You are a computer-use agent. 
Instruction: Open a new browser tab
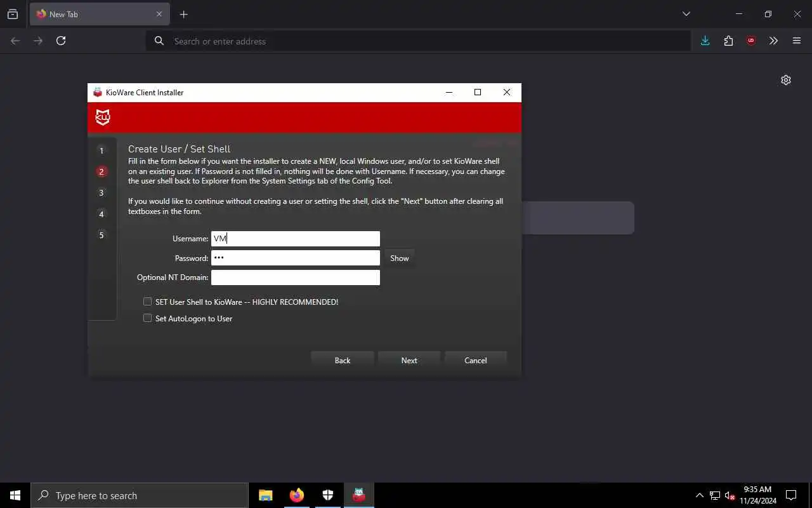click(x=184, y=14)
